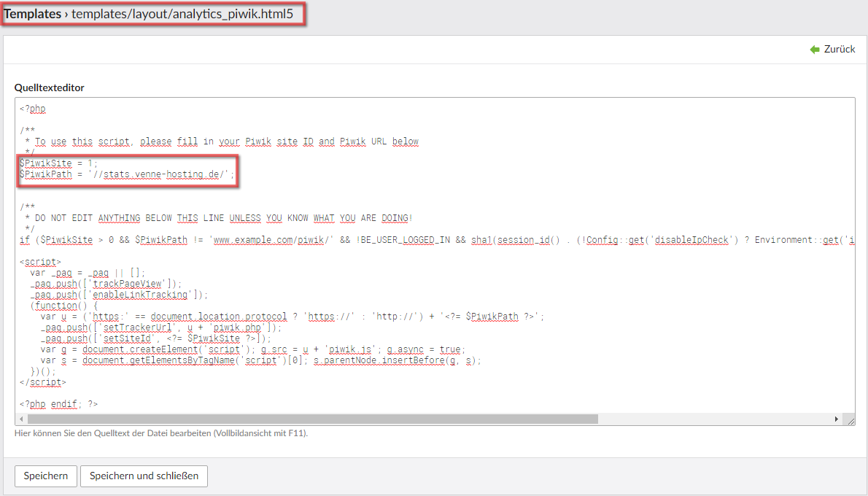Click the if ($PiwikSite > 0 line
The height and width of the screenshot is (496, 868).
(x=438, y=240)
